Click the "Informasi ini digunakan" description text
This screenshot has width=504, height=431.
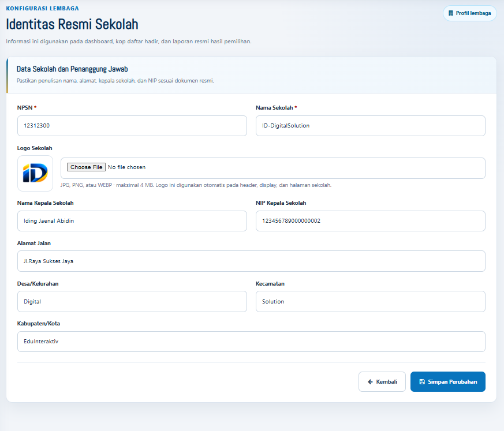[x=129, y=42]
